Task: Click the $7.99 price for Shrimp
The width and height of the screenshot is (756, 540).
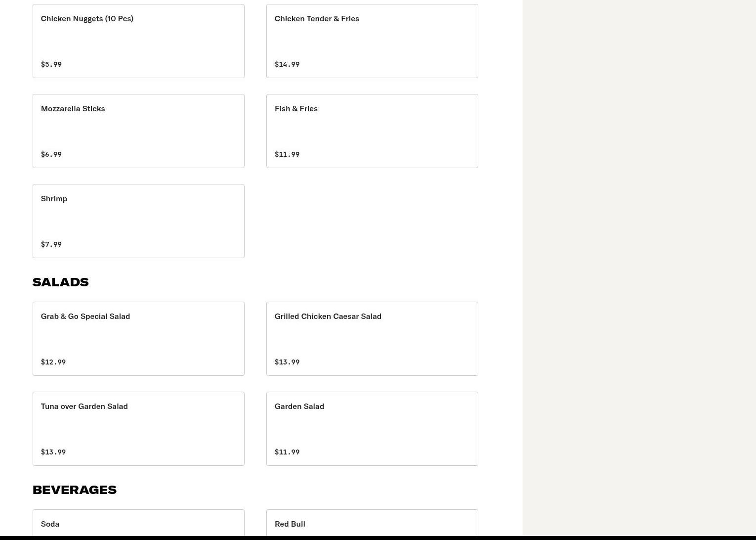Action: 51,244
